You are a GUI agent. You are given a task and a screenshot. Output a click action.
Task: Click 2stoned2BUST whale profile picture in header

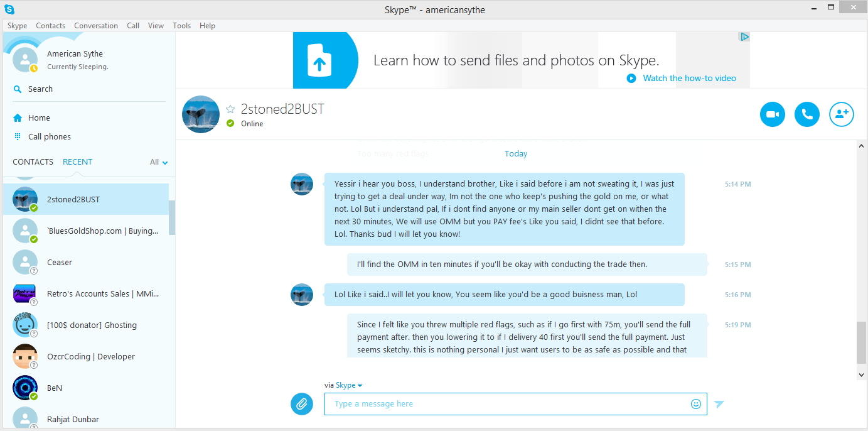tap(201, 114)
